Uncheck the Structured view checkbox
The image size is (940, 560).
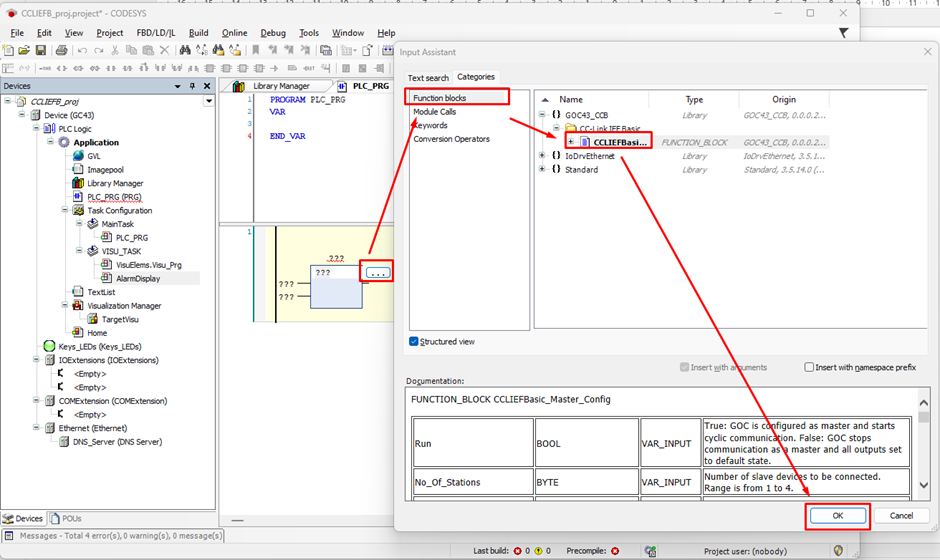click(x=414, y=341)
